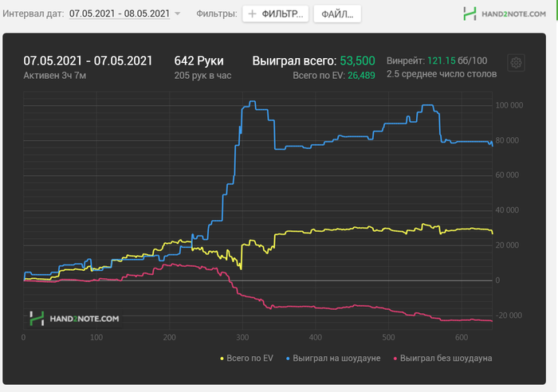
Task: Click the 300 x-axis tick label
Action: pos(242,337)
